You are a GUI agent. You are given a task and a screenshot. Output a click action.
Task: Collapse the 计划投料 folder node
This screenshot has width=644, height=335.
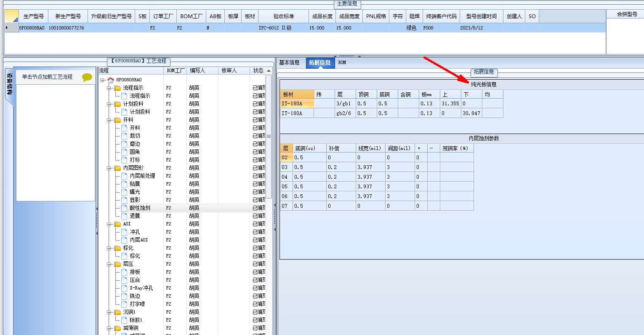coord(109,104)
